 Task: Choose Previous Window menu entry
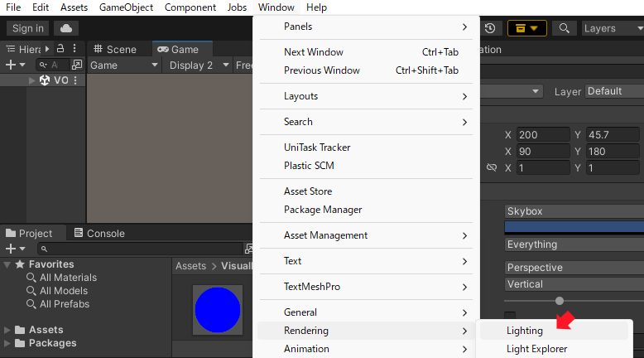[x=366, y=70]
